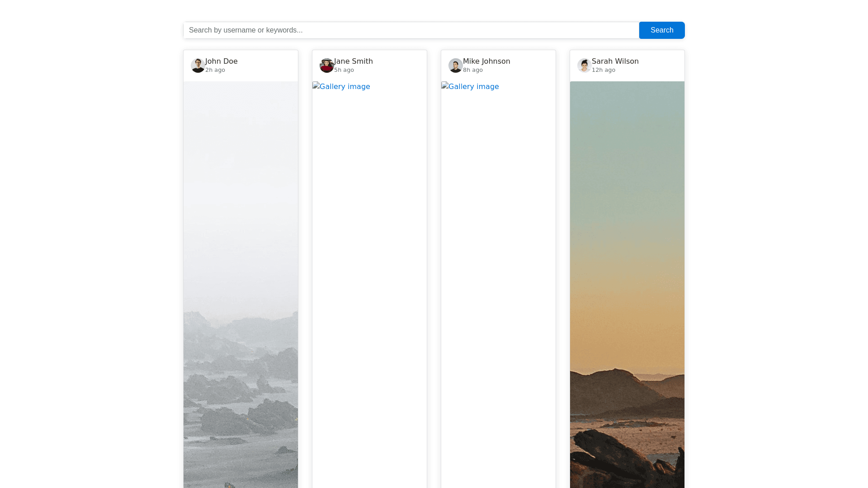Click the Sarah Wilson username text
Image resolution: width=868 pixels, height=488 pixels.
coord(615,61)
